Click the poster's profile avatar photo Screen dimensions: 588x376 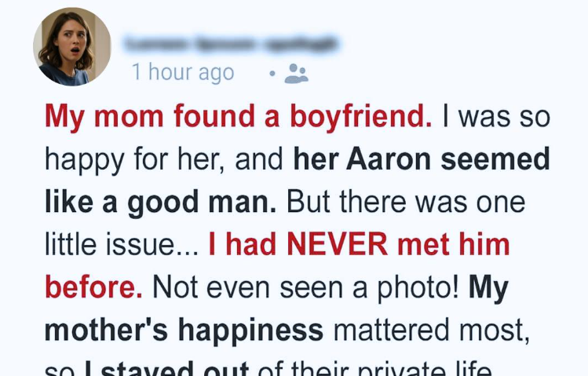click(x=71, y=46)
